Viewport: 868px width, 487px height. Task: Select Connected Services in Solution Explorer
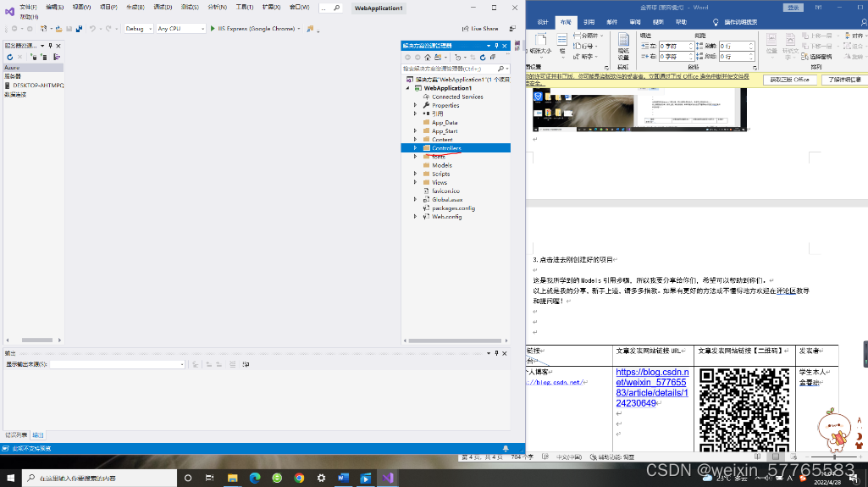pyautogui.click(x=457, y=97)
